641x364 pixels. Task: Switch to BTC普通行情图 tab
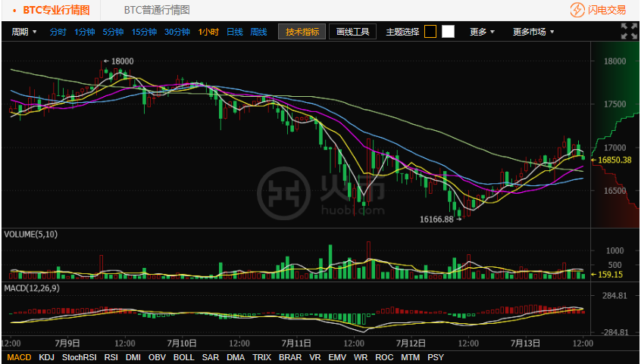click(x=157, y=10)
